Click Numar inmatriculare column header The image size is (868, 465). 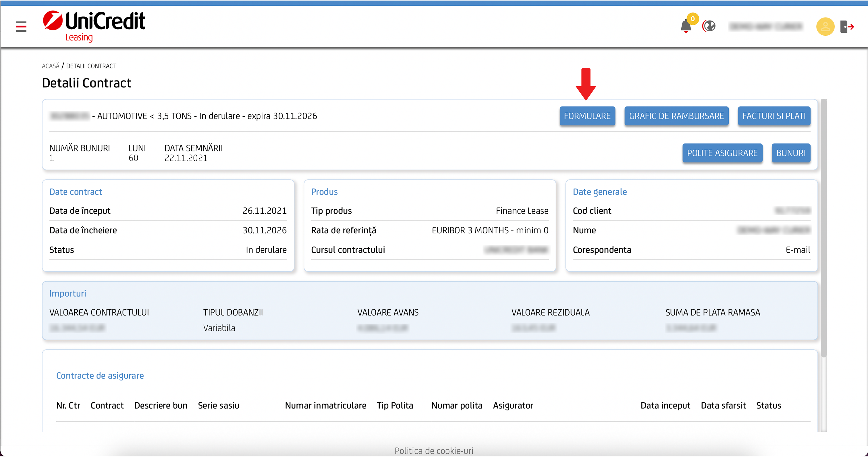coord(325,406)
